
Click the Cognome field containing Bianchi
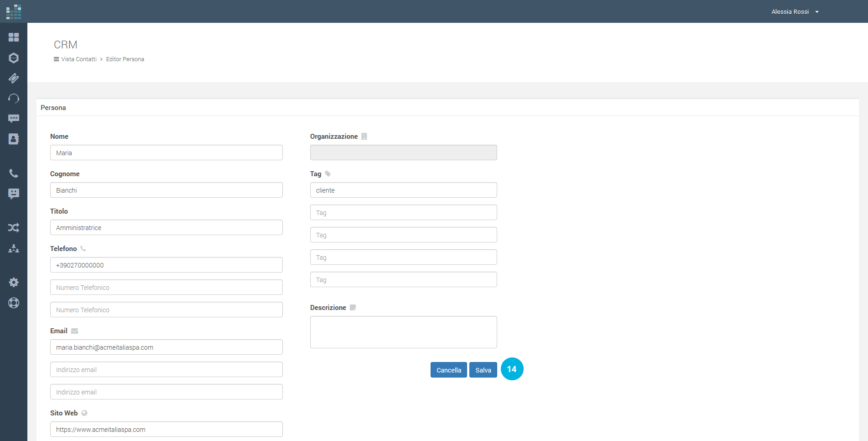tap(166, 190)
